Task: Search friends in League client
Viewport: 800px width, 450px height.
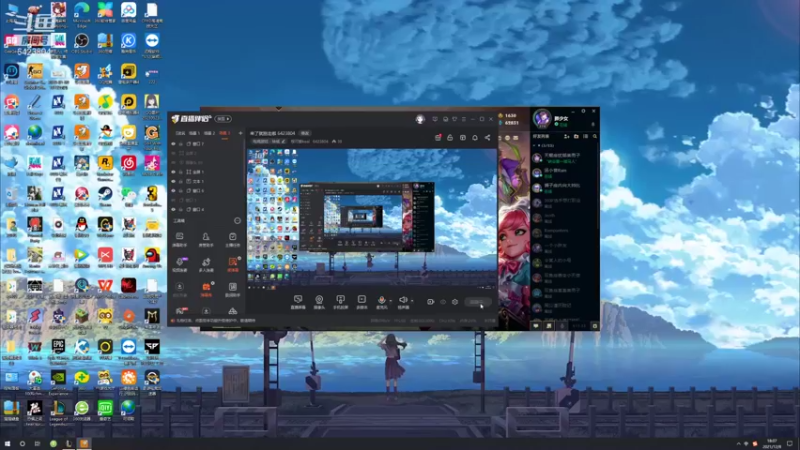Action: pyautogui.click(x=595, y=136)
